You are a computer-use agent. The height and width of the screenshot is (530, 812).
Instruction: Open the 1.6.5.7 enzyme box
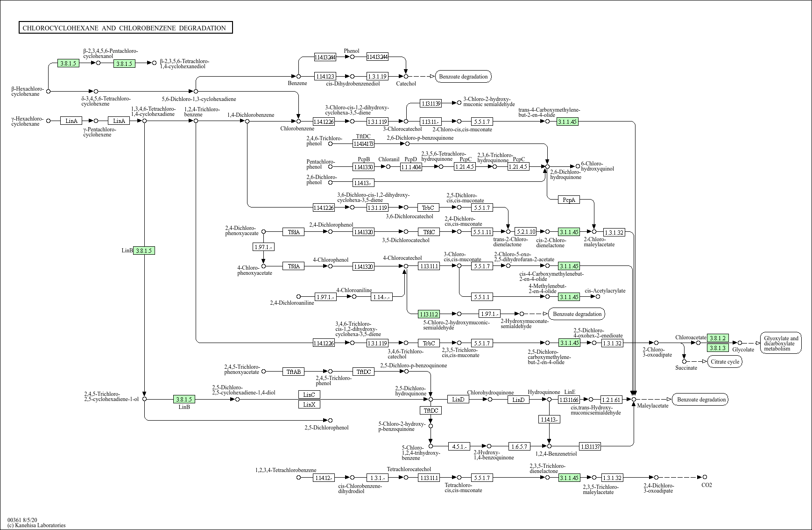pyautogui.click(x=519, y=446)
